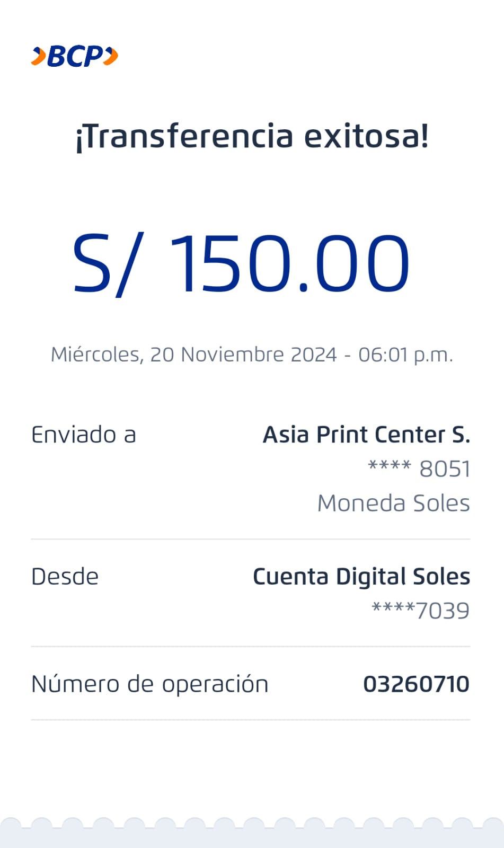
Task: Tap source account number ending 7039
Action: coord(421,611)
